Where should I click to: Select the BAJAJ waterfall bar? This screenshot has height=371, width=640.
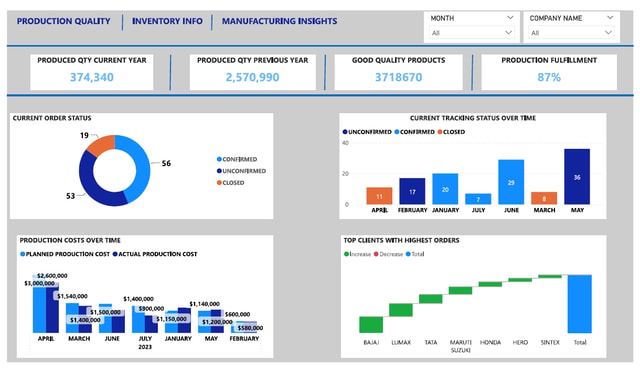[371, 324]
